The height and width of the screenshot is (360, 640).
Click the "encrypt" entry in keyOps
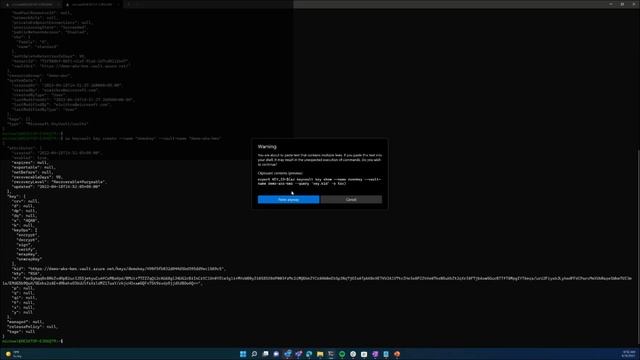pyautogui.click(x=27, y=235)
